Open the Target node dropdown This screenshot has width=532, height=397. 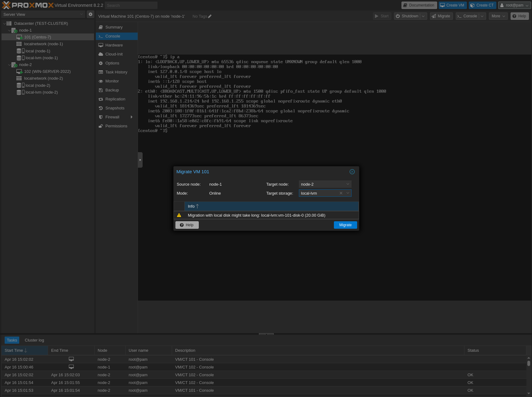point(347,184)
